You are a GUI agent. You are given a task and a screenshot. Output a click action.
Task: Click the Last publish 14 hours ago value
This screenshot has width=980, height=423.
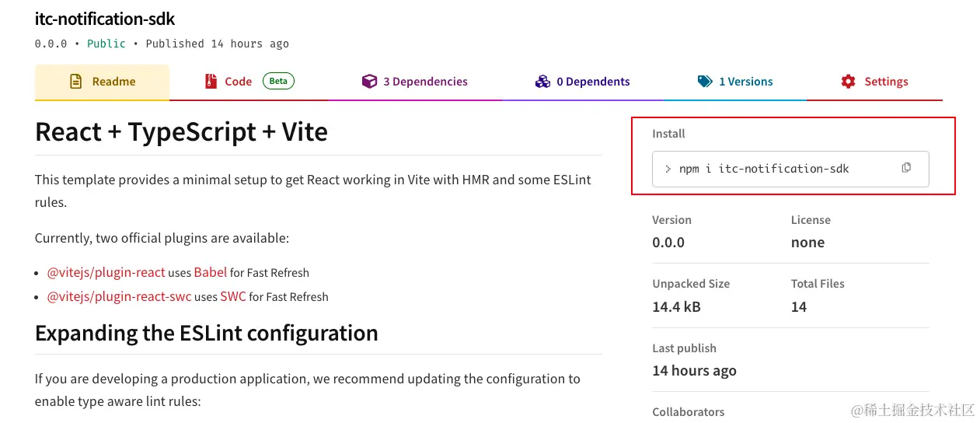pos(694,371)
